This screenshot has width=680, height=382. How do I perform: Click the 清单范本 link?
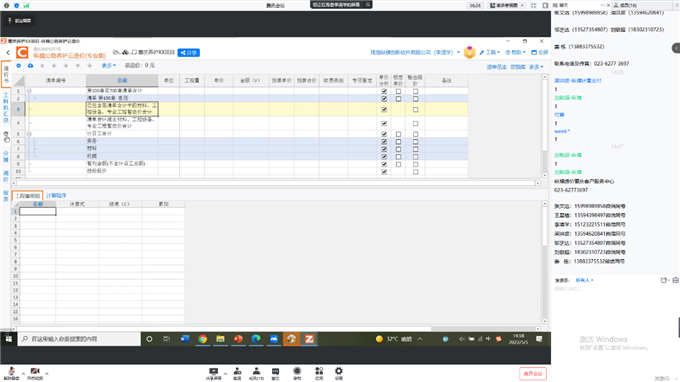(x=497, y=67)
